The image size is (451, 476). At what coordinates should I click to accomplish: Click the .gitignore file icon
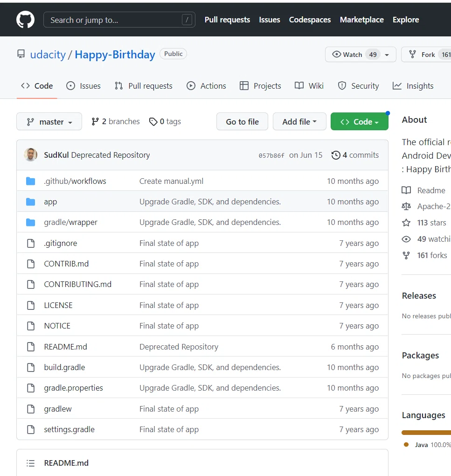click(x=31, y=243)
